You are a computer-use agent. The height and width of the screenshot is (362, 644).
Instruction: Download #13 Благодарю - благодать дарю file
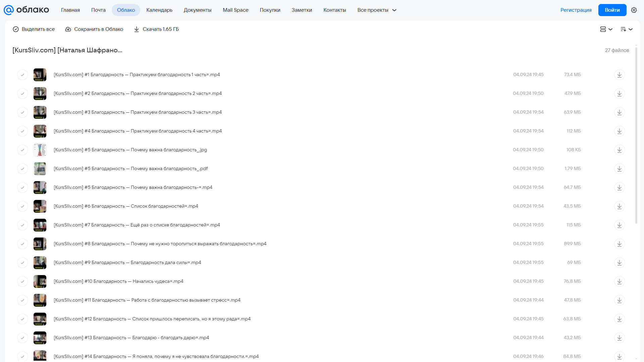pos(619,338)
